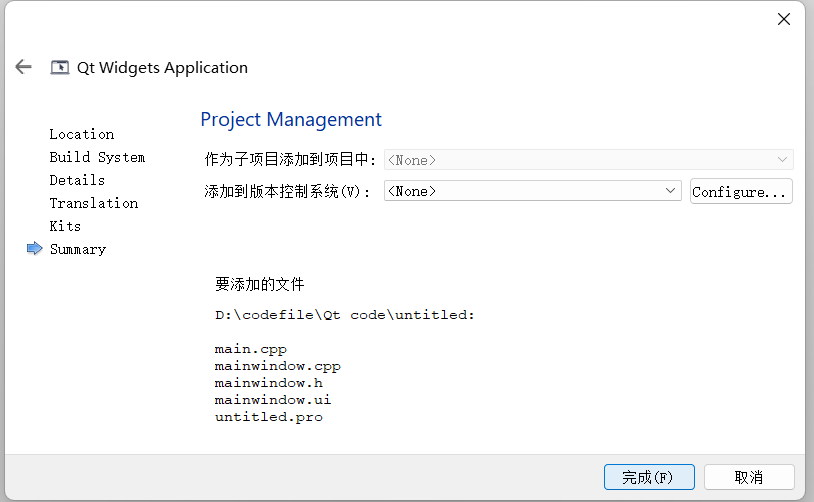Click the main.cpp file entry
Image resolution: width=814 pixels, height=502 pixels.
click(x=250, y=349)
